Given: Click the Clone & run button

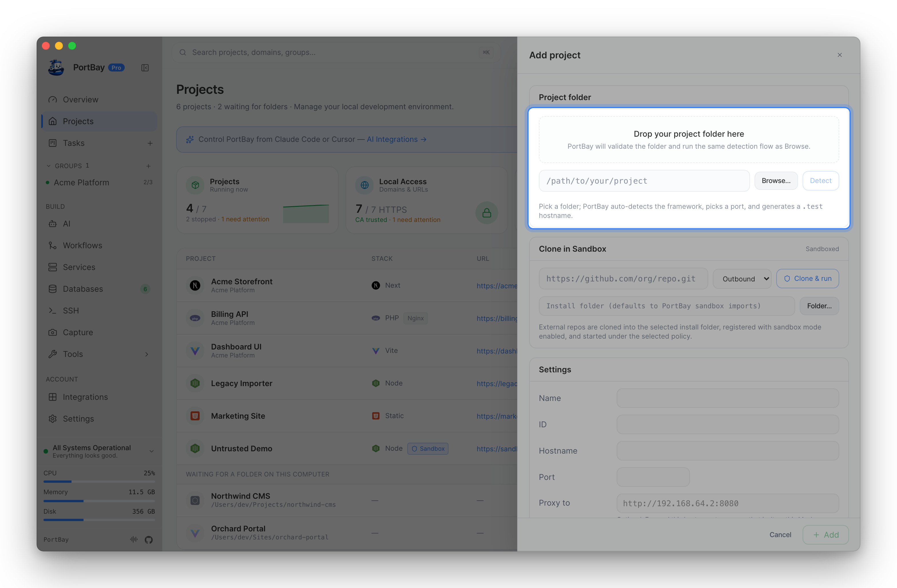Looking at the screenshot, I should tap(807, 279).
